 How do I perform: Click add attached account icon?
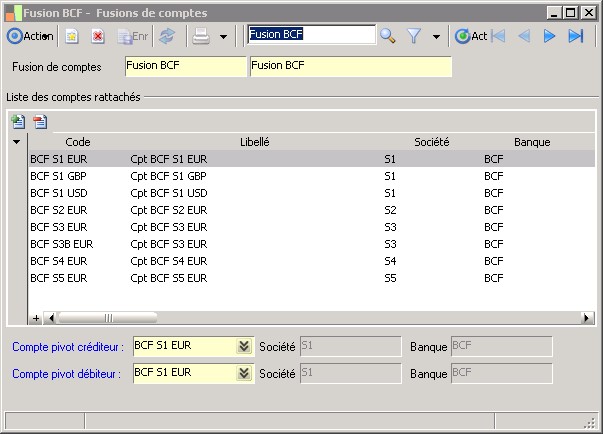18,121
